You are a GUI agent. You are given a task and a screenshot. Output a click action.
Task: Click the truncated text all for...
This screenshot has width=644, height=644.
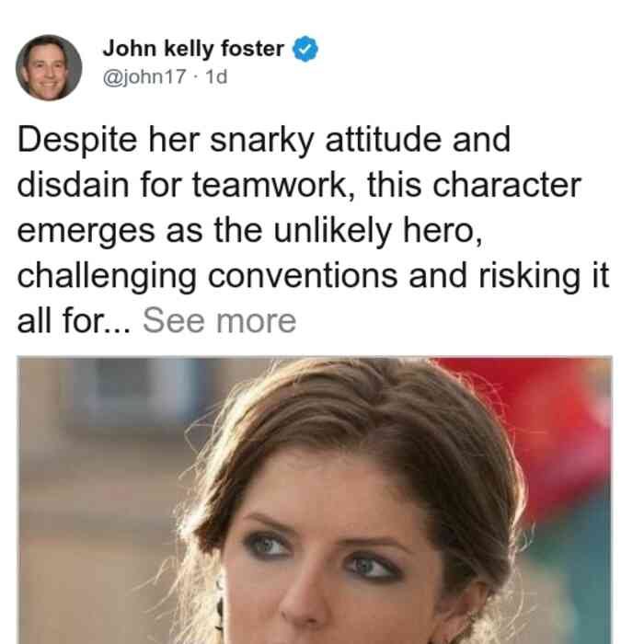74,321
